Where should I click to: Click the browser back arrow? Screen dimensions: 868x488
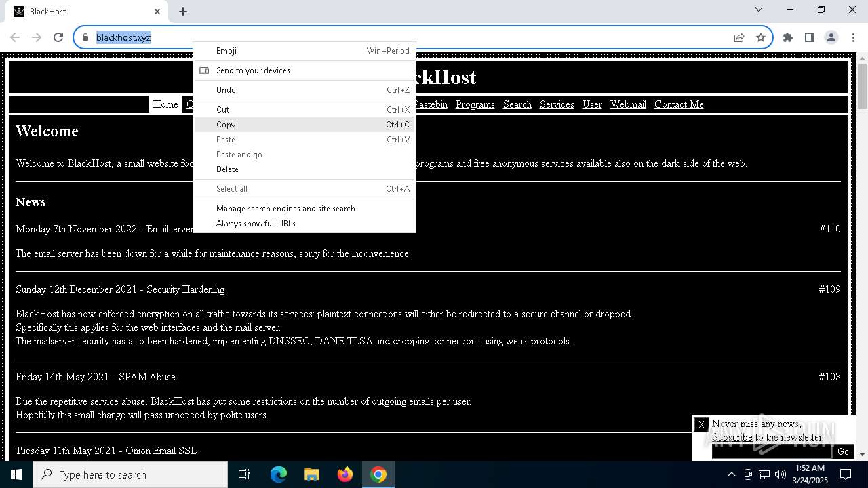15,37
